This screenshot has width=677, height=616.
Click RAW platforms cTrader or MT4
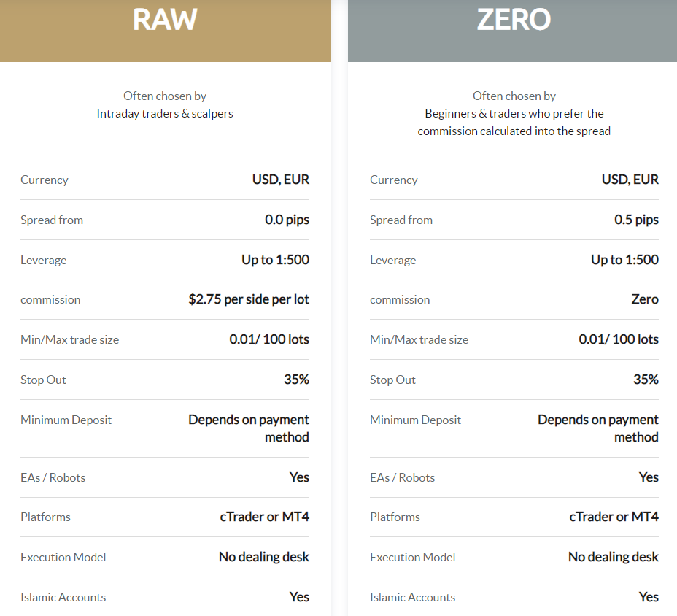[265, 517]
